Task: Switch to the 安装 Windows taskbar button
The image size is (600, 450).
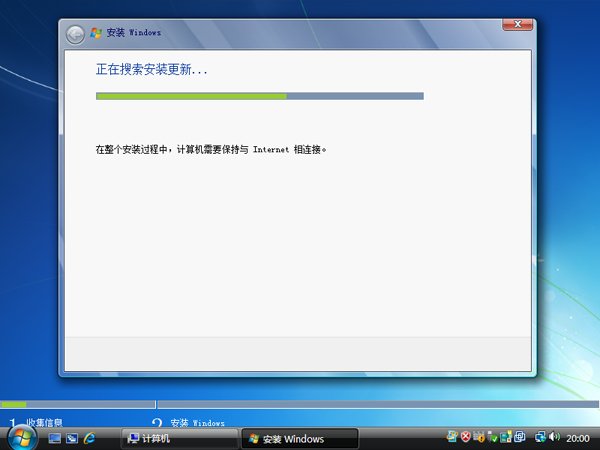Action: point(300,439)
